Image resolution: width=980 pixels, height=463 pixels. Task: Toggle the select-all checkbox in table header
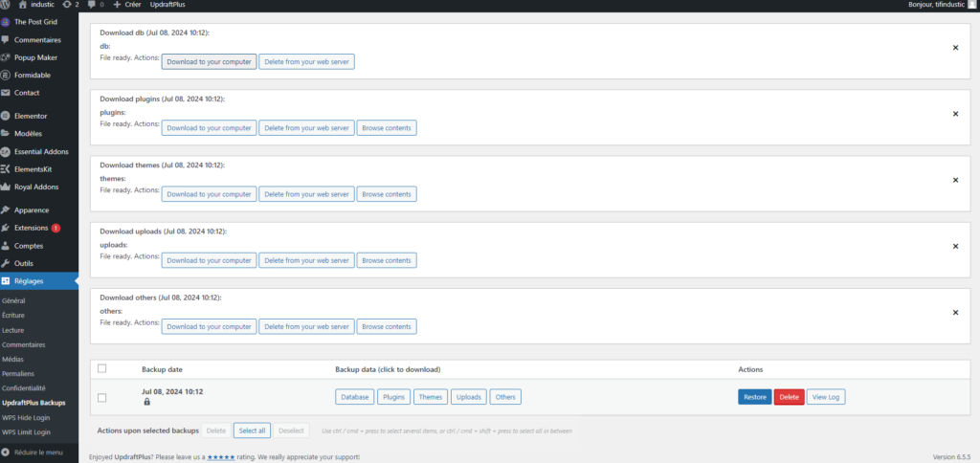[102, 368]
